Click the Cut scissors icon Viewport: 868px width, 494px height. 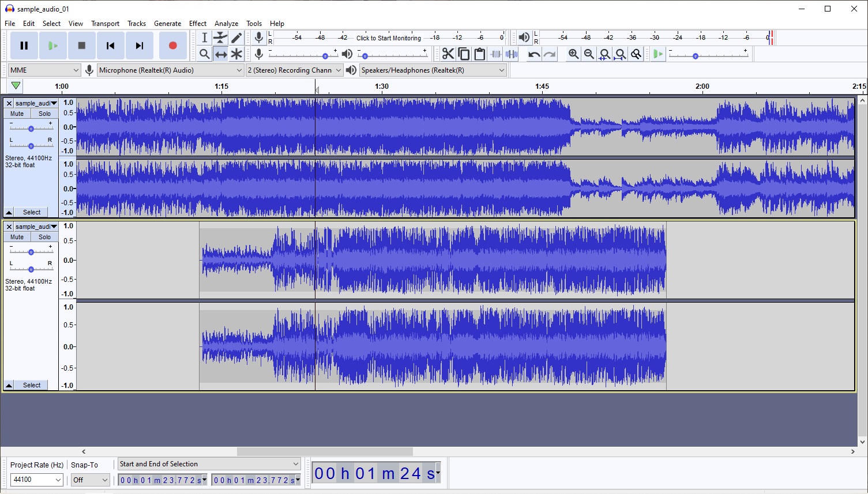click(448, 54)
